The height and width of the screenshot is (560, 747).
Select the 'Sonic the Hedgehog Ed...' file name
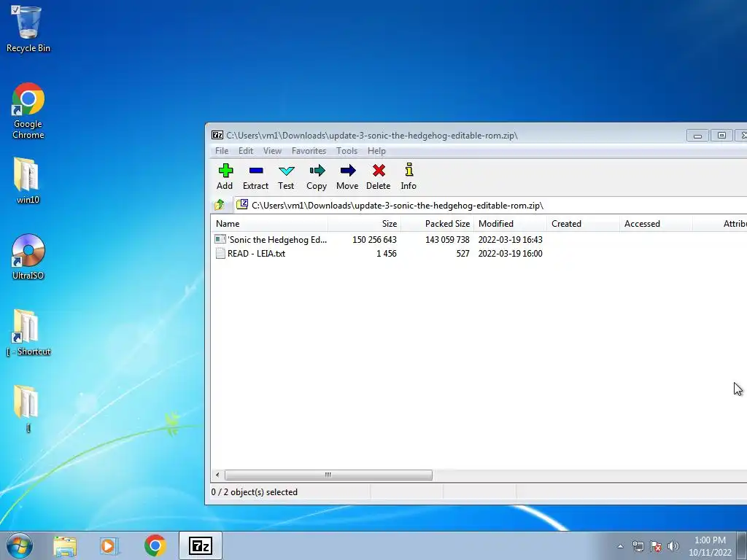point(277,239)
